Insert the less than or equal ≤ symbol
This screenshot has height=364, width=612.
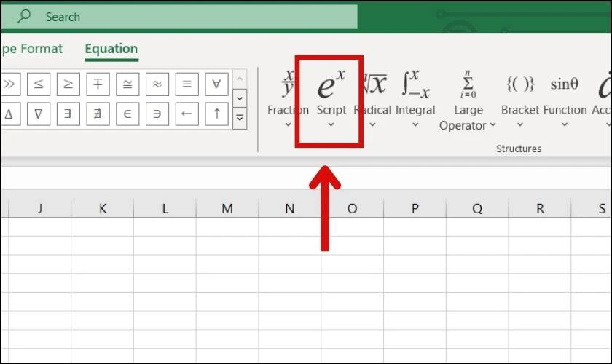click(x=38, y=84)
